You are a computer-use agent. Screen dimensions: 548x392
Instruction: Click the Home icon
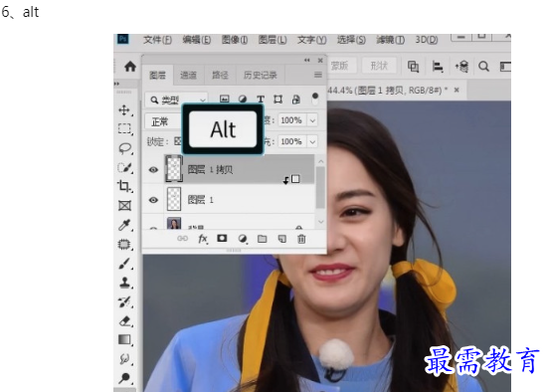click(x=130, y=66)
